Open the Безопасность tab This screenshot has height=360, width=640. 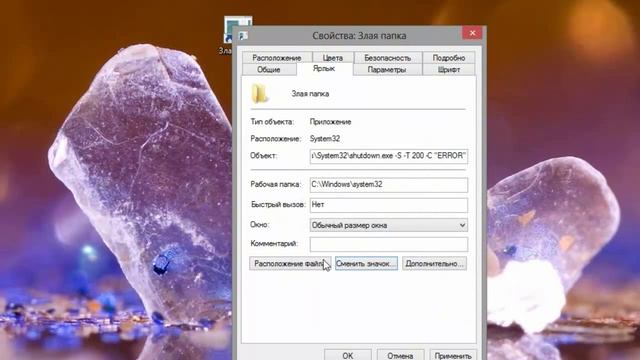point(387,58)
